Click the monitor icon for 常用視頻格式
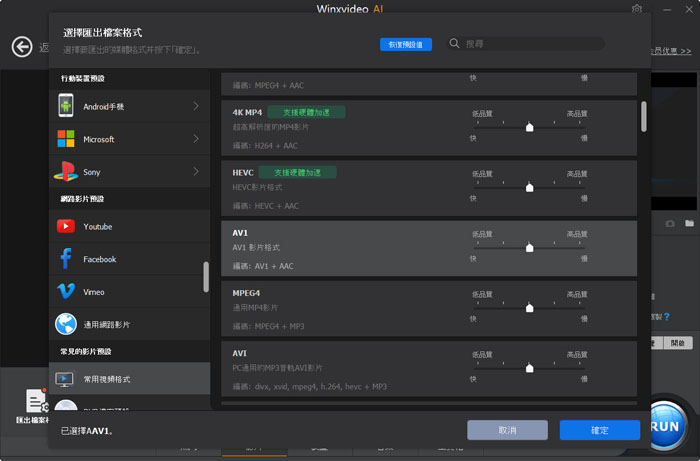Screen dimensions: 700x461 (66, 379)
